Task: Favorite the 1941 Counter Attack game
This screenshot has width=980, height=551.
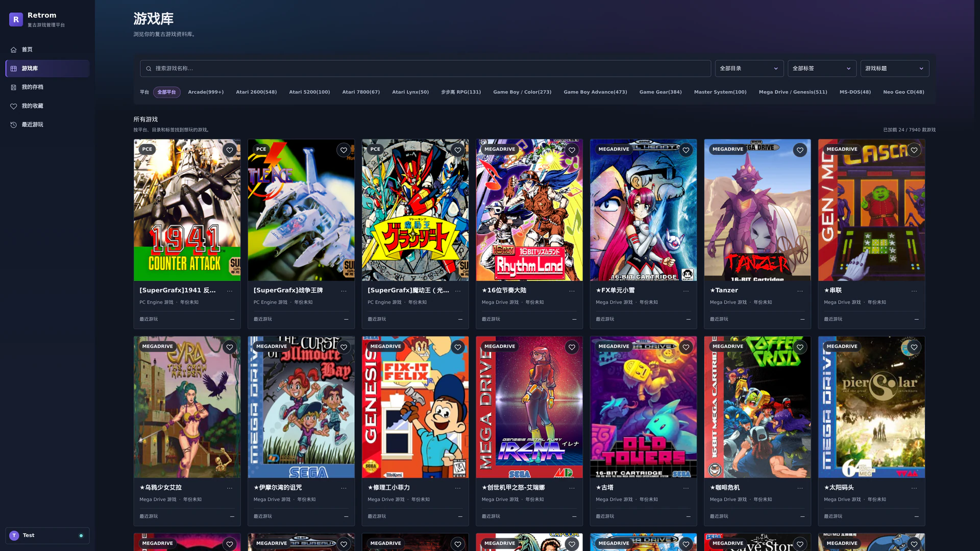Action: coord(230,150)
